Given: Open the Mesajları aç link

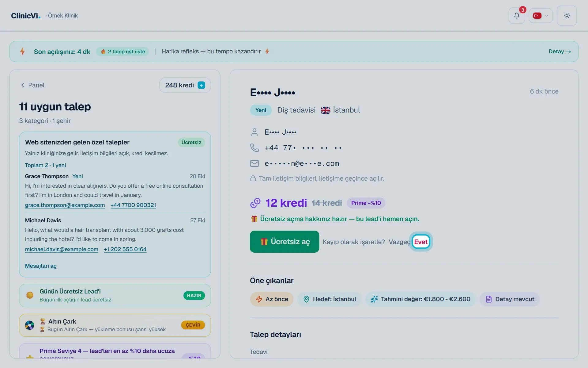Looking at the screenshot, I should (x=41, y=266).
